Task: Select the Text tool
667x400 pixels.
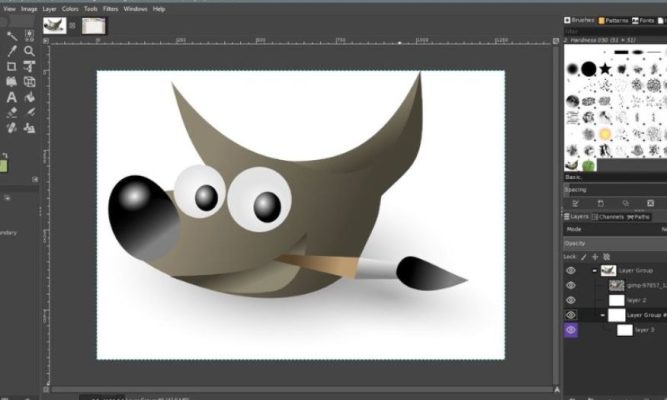Action: [11, 98]
